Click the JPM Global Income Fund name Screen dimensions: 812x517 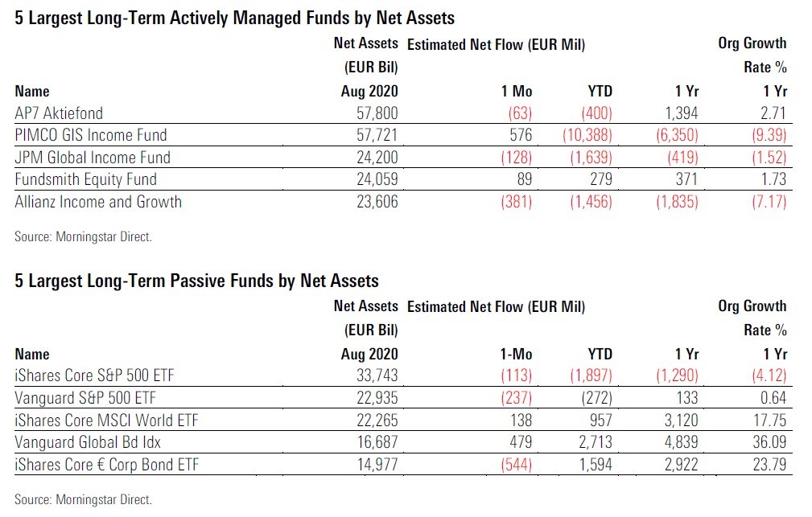coord(92,158)
